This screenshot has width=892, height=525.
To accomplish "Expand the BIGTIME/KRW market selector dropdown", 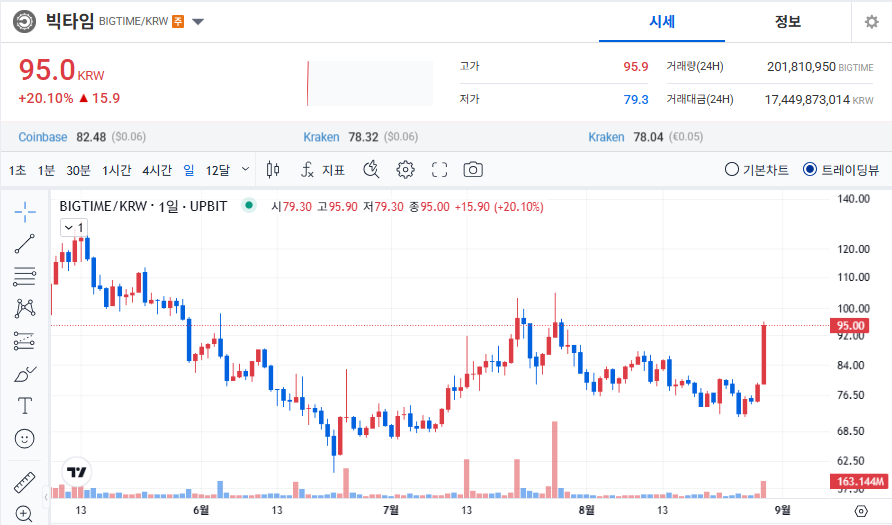I will (198, 22).
